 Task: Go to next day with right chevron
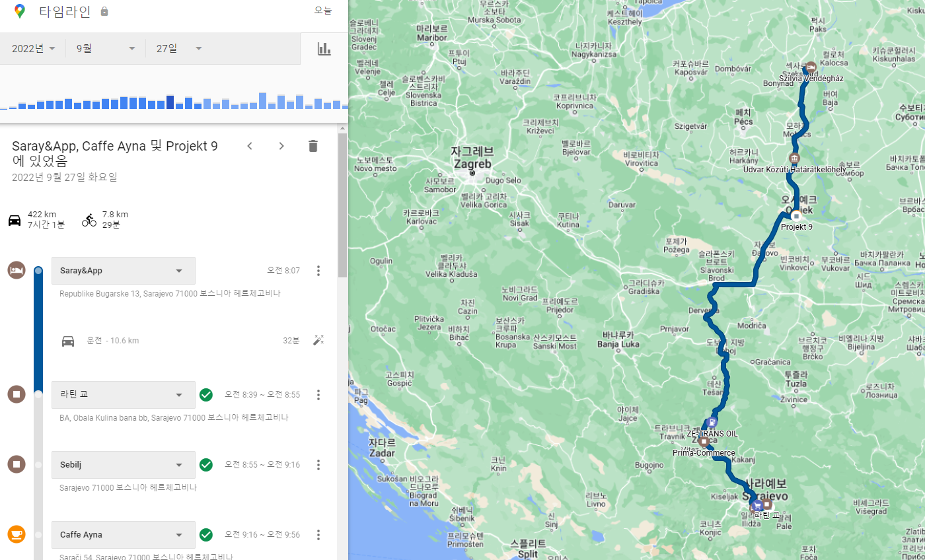coord(281,146)
